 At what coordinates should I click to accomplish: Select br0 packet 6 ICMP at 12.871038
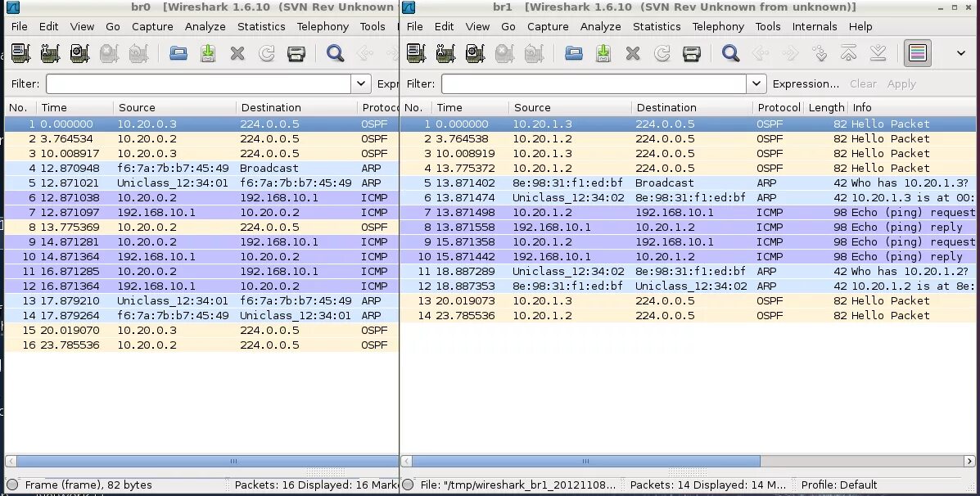tap(201, 197)
